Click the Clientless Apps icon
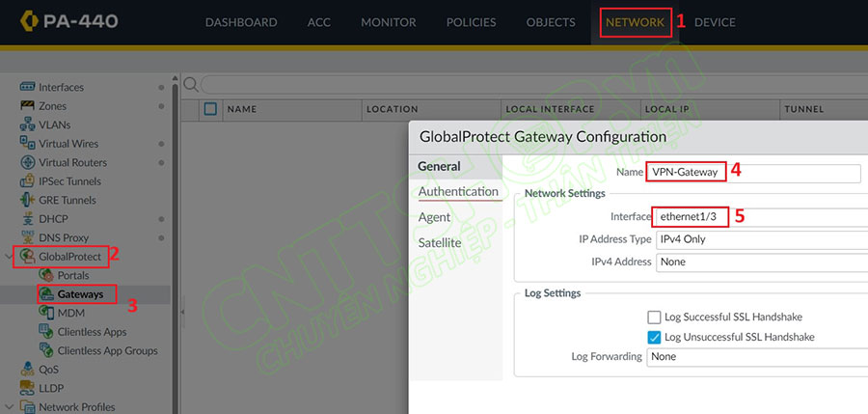 [46, 331]
